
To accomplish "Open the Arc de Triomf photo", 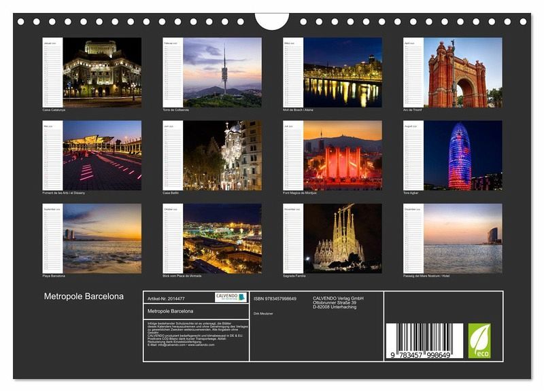I will (463, 72).
